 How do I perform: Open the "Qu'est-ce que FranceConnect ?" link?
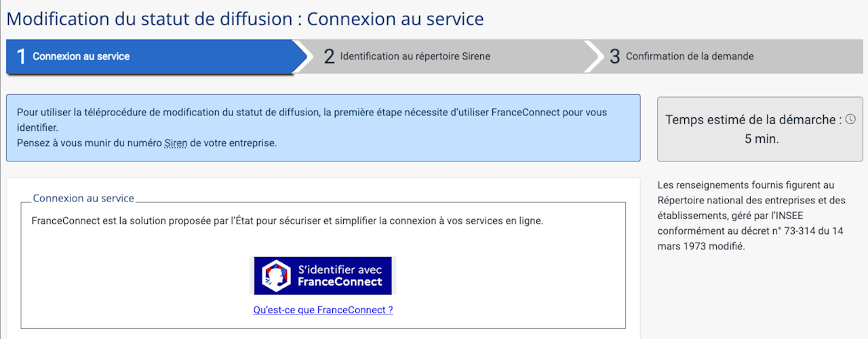coord(323,310)
